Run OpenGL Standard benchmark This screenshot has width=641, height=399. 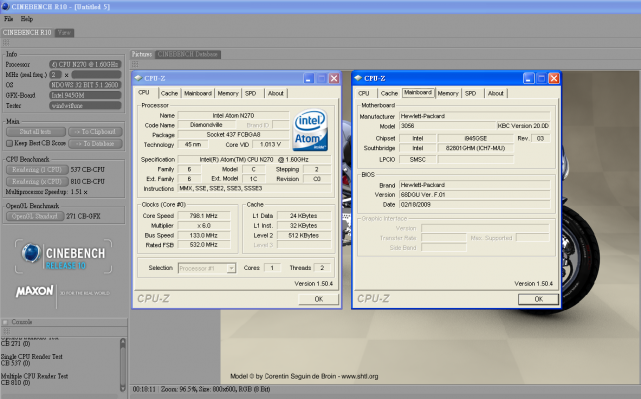coord(35,216)
